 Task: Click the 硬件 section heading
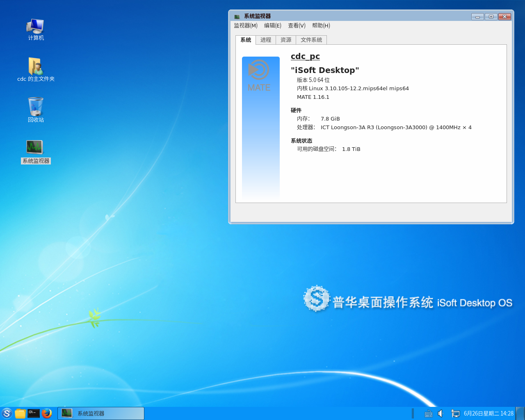pos(296,110)
